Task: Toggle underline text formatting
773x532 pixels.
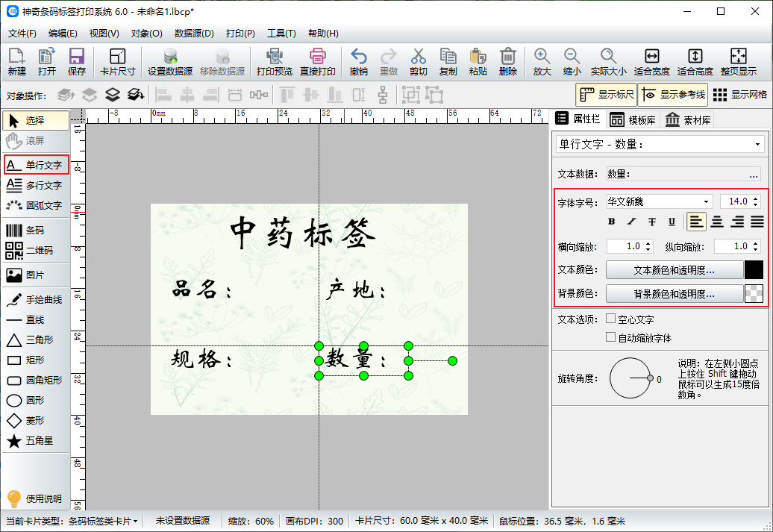Action: pos(672,222)
